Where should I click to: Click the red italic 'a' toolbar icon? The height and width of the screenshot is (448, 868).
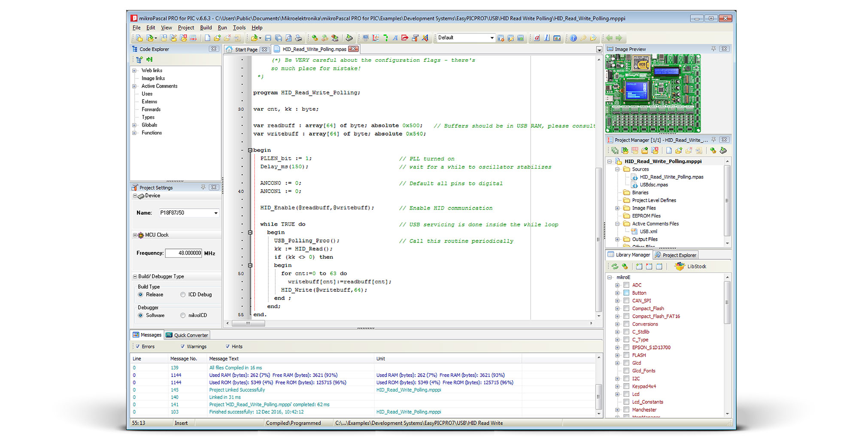tap(537, 38)
